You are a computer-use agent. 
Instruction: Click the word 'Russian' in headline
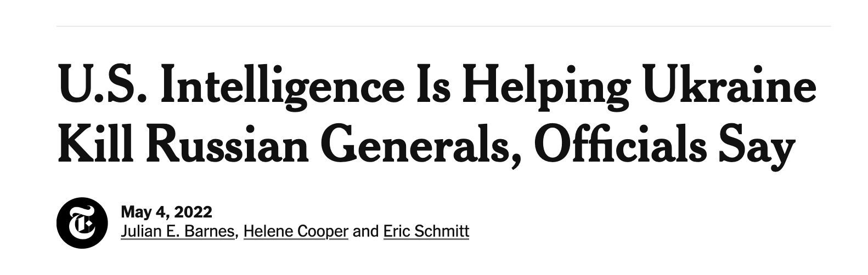[x=228, y=145]
